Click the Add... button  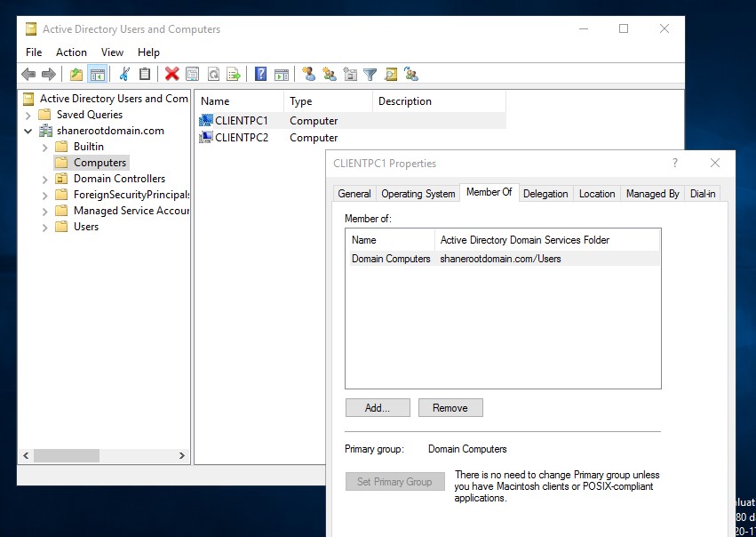(378, 408)
